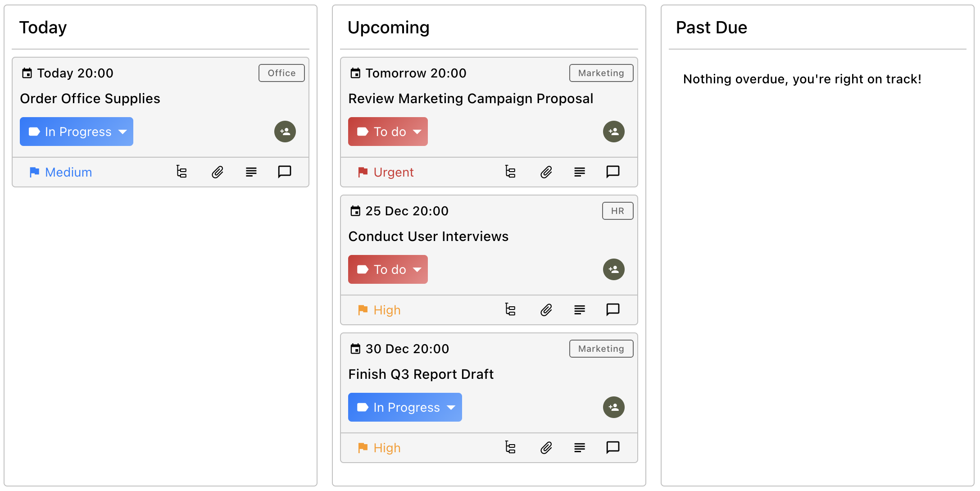
Task: Open the calendar icon next to Tomorrow 20:00
Action: pyautogui.click(x=355, y=73)
